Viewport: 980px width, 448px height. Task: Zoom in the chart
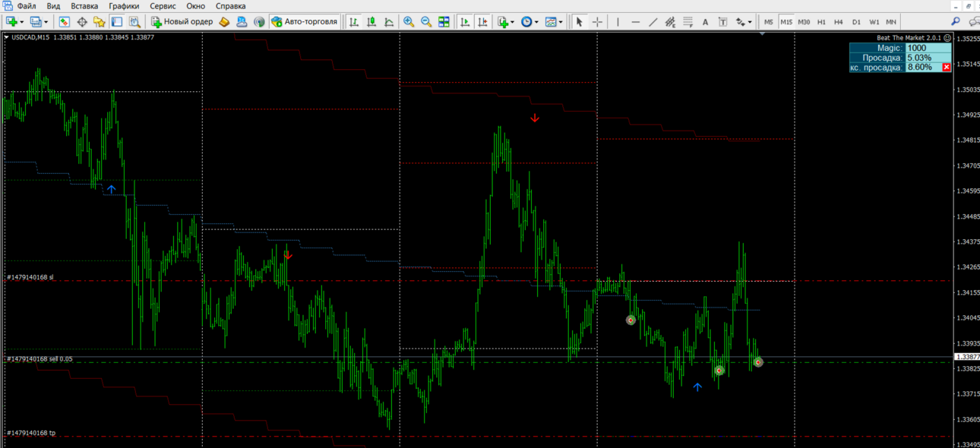point(409,22)
